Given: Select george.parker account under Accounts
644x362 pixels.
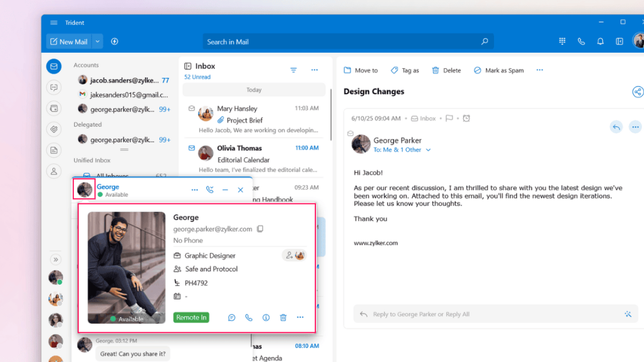Looking at the screenshot, I should [123, 109].
